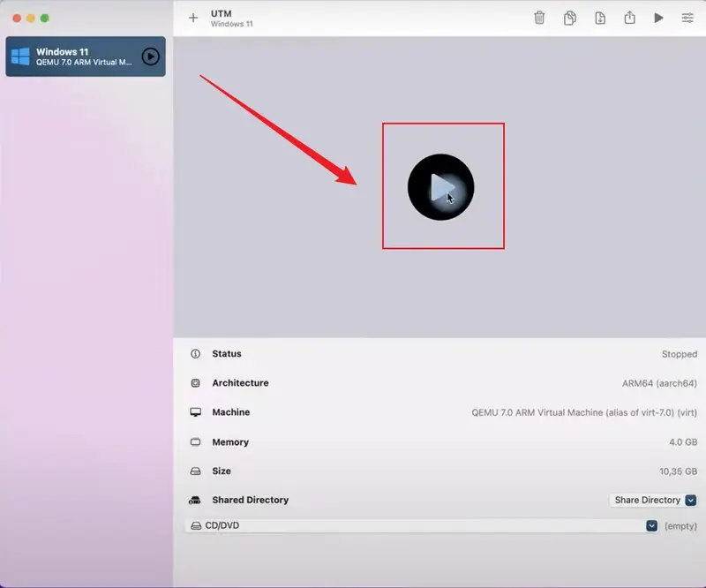The height and width of the screenshot is (588, 706).
Task: Click the QEMU 7.0 ARM Virtual Machine value
Action: click(x=584, y=412)
